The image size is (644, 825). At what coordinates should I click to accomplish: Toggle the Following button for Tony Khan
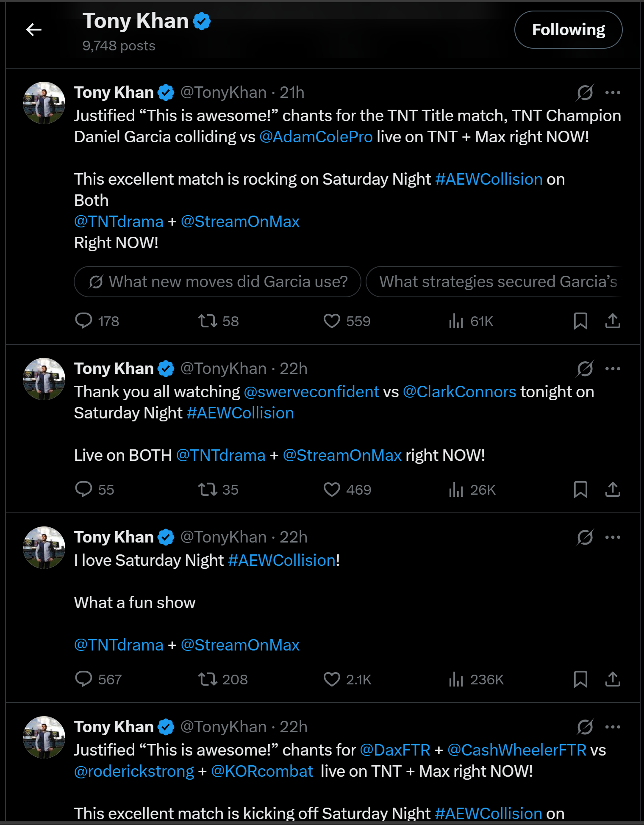pyautogui.click(x=568, y=30)
